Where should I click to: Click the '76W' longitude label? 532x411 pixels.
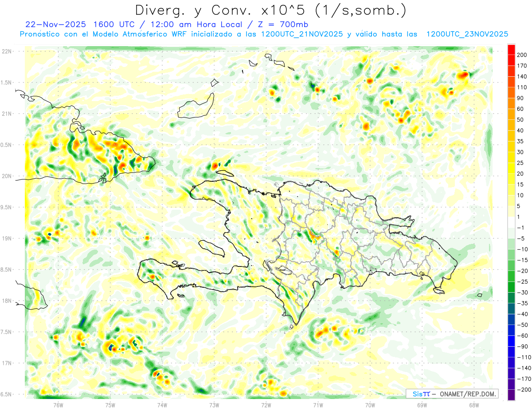pyautogui.click(x=58, y=405)
